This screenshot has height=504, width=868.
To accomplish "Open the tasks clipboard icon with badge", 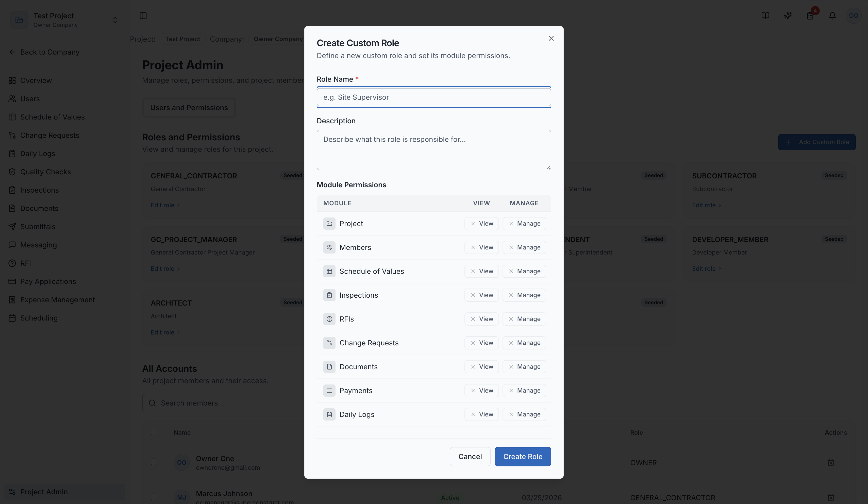I will coord(810,16).
